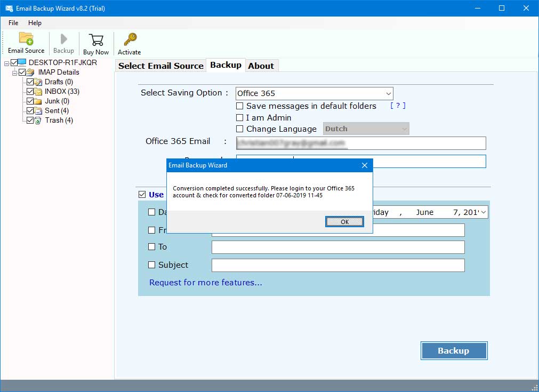
Task: Click the Junk folder icon
Action: 38,101
